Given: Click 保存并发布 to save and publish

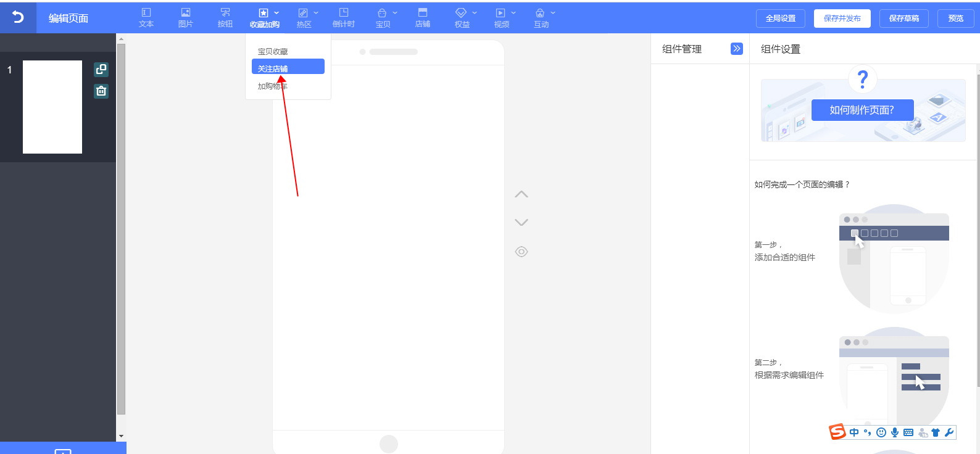Looking at the screenshot, I should click(x=842, y=19).
